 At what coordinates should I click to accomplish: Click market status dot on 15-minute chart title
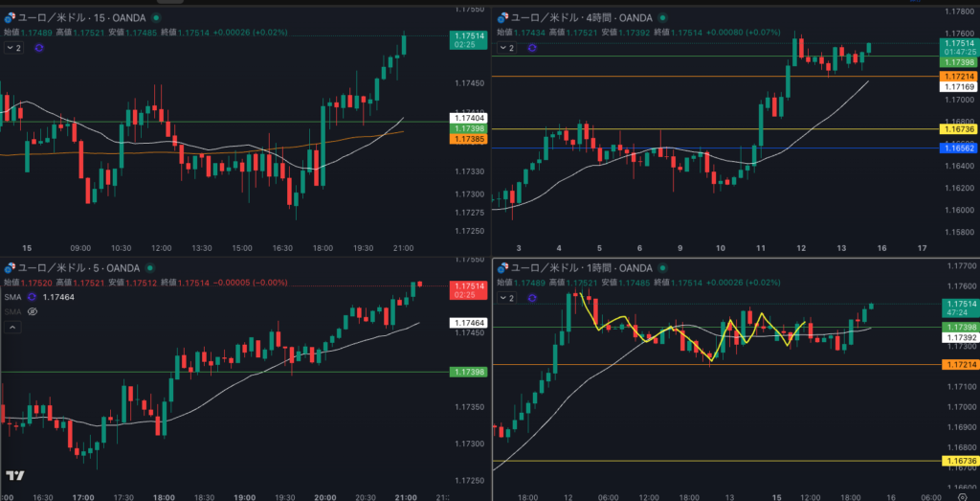157,18
